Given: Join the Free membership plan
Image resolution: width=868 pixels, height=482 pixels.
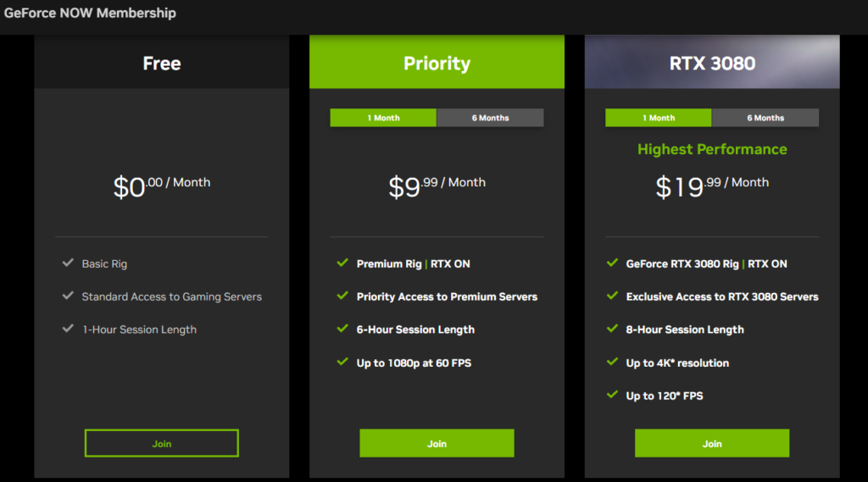Looking at the screenshot, I should 162,443.
